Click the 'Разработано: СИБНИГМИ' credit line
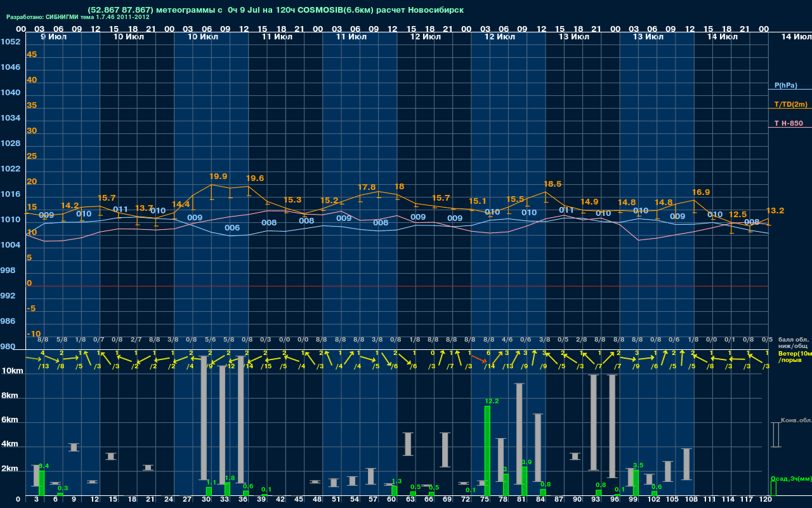The image size is (812, 508). pos(78,17)
